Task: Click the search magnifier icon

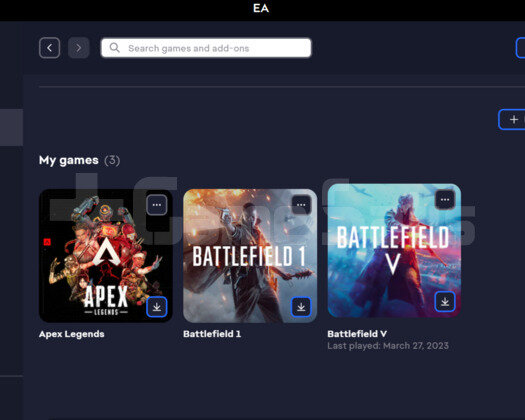Action: click(x=115, y=48)
